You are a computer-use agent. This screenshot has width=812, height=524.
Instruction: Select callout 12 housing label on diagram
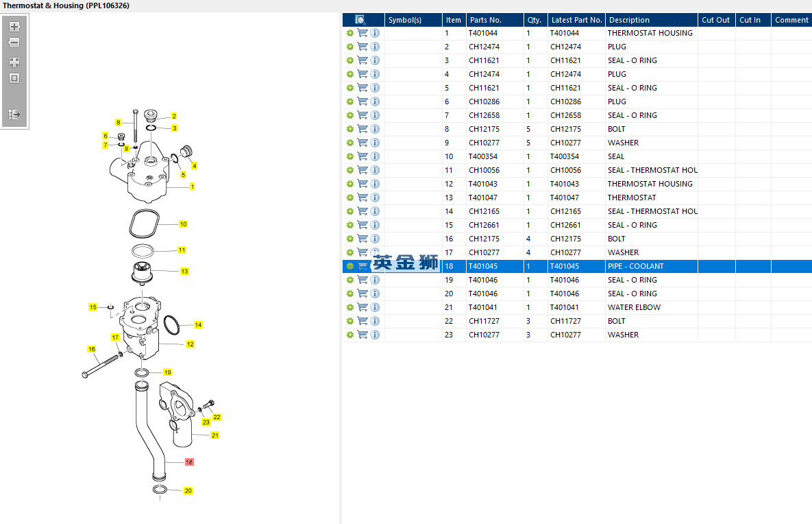(190, 344)
